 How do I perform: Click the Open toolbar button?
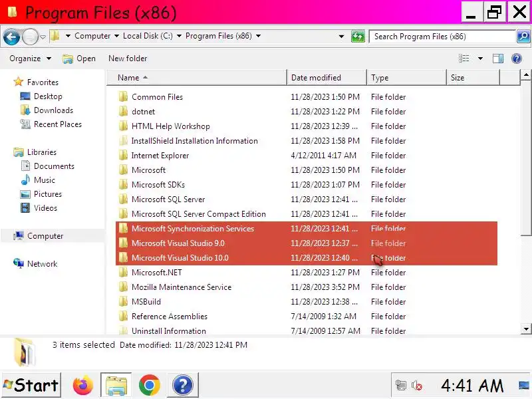(79, 59)
